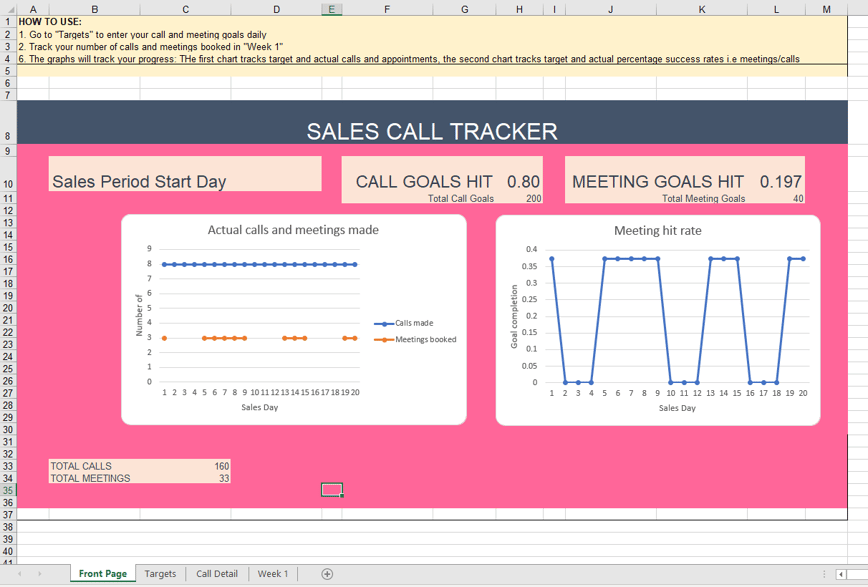Click the 'Actual calls and meetings made' chart title

click(293, 230)
